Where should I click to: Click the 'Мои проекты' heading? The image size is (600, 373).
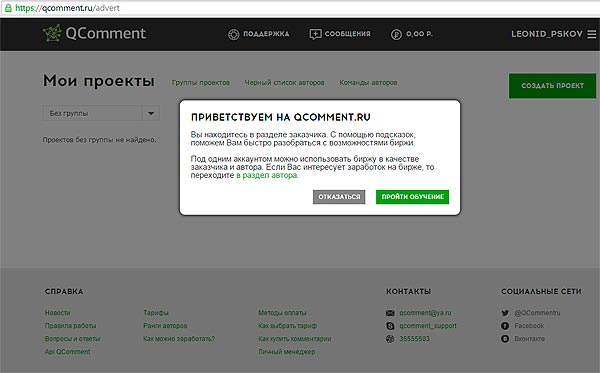click(x=99, y=81)
